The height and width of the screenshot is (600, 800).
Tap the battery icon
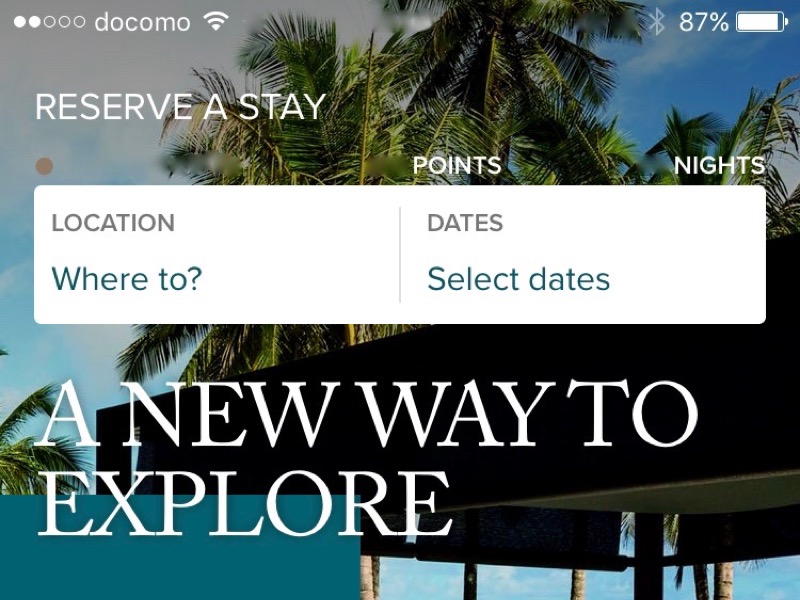point(762,22)
